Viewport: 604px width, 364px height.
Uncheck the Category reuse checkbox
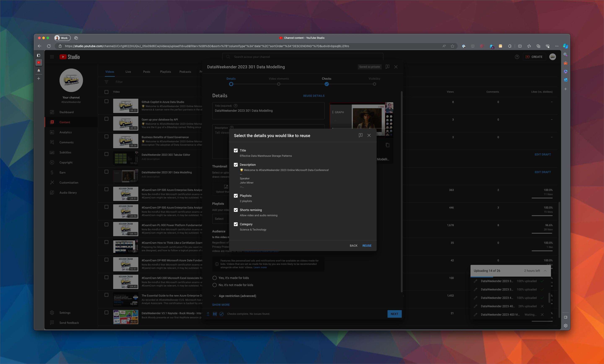[x=236, y=224]
